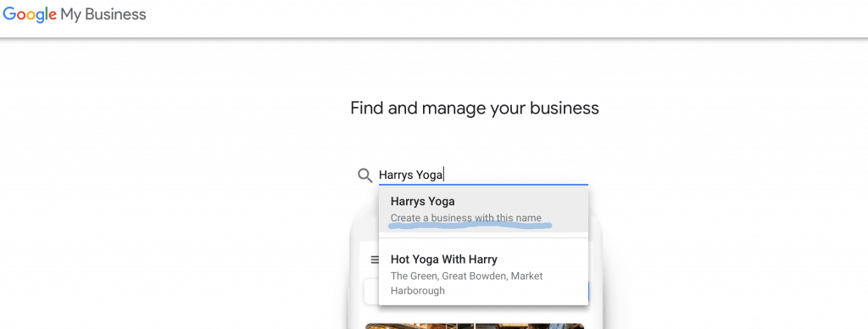The image size is (868, 329).
Task: Click the photo thumbnail in the phone mockup
Action: point(475,326)
